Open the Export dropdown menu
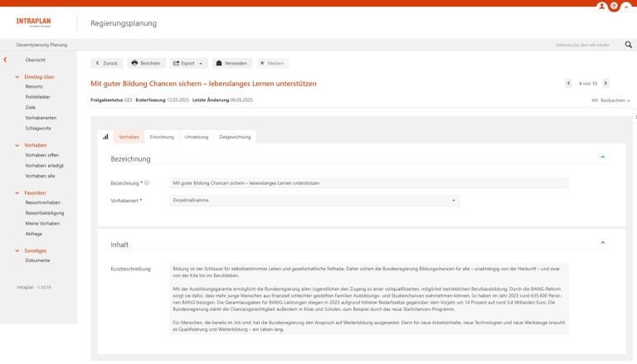This screenshot has height=364, width=637. (191, 63)
